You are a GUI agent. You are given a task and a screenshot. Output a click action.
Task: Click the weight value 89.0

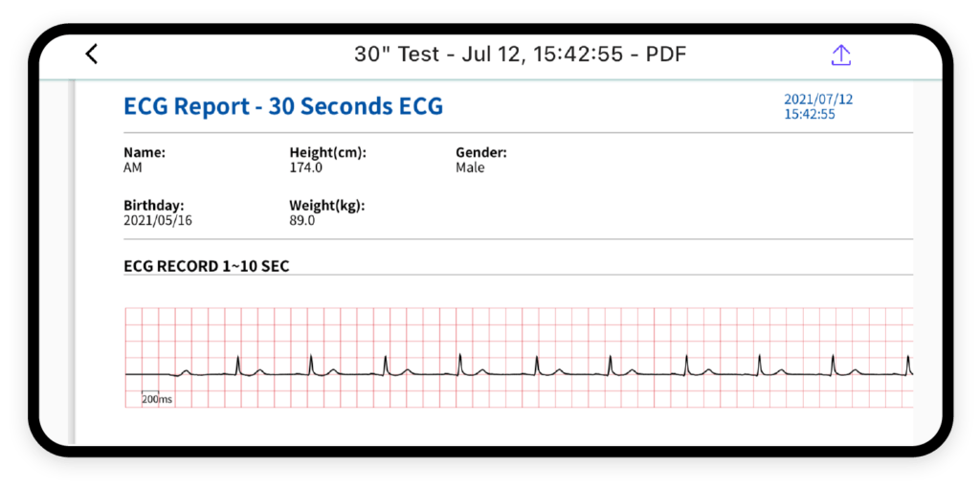(x=302, y=220)
